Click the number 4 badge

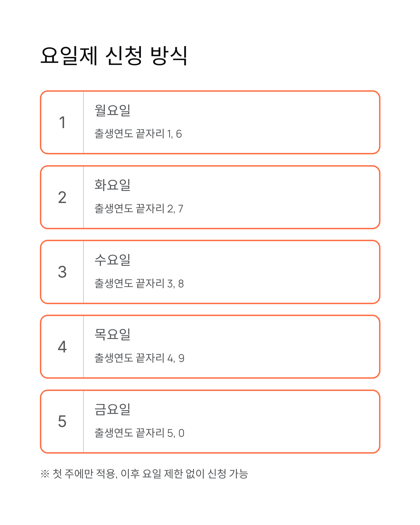pos(62,347)
